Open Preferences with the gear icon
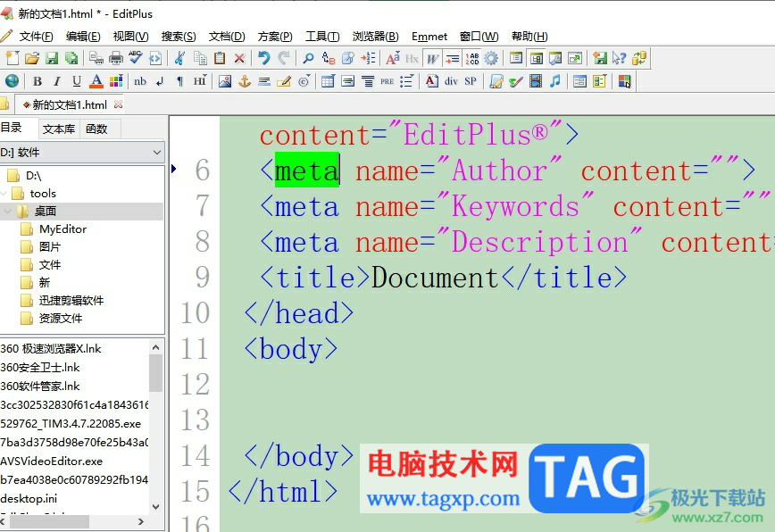This screenshot has width=775, height=532. coord(491,58)
